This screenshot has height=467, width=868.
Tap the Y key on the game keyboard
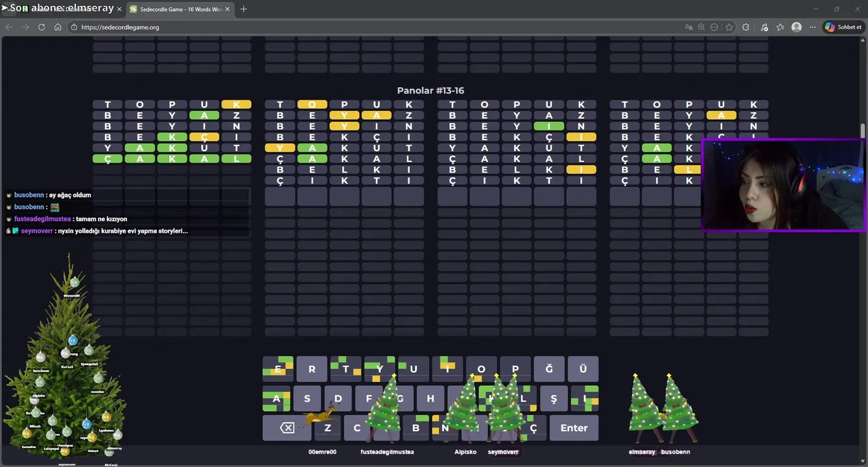[x=380, y=369]
